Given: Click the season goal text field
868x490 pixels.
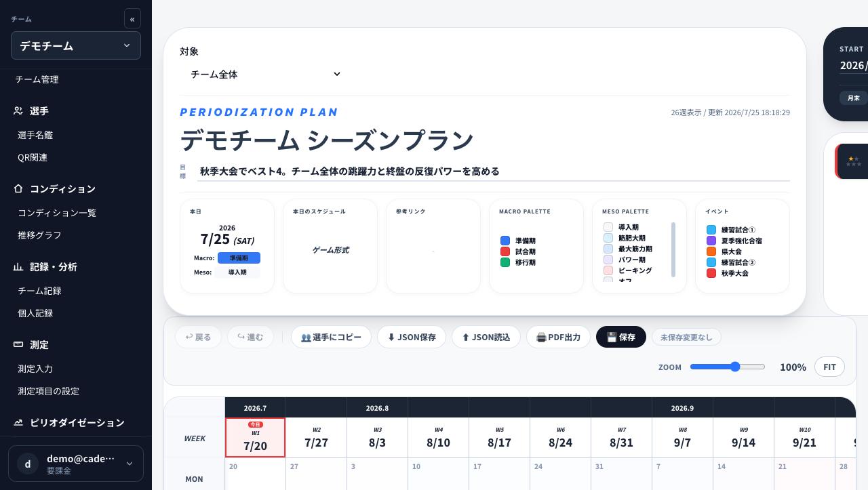Looking at the screenshot, I should pyautogui.click(x=494, y=171).
